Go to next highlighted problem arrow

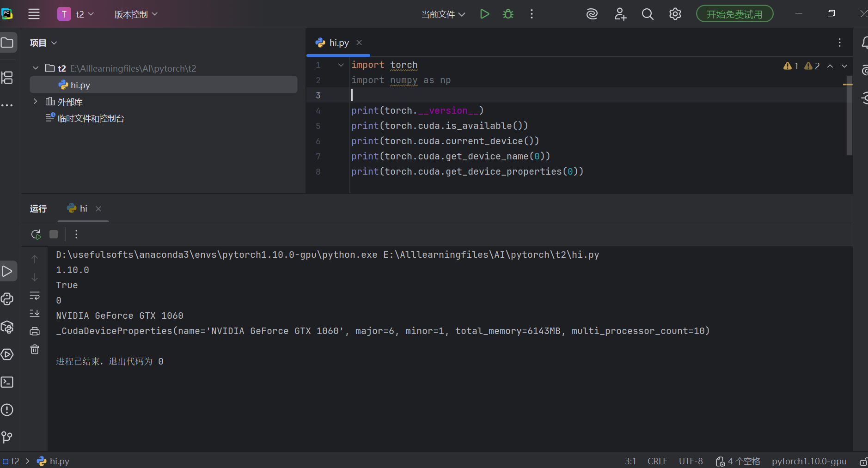tap(844, 66)
